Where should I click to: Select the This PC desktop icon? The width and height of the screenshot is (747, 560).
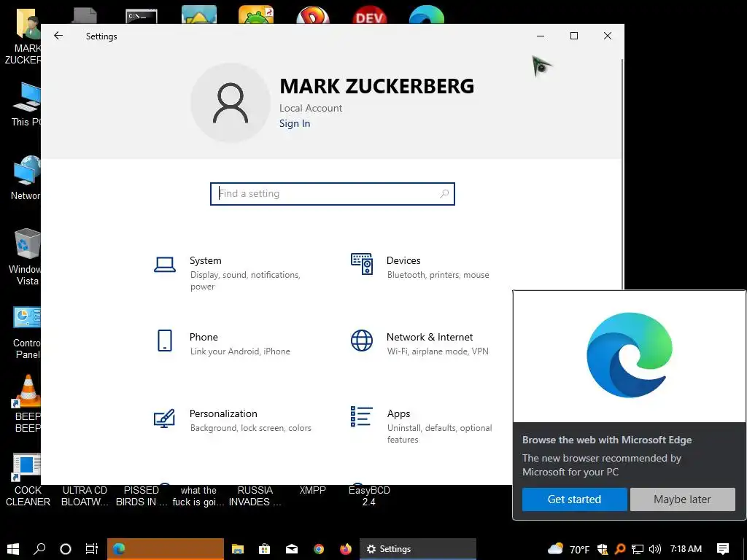[x=26, y=104]
